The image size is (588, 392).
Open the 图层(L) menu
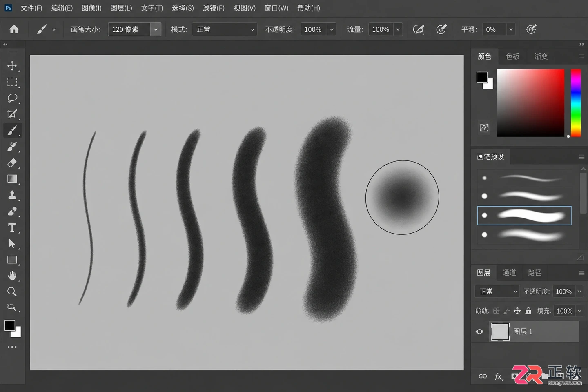click(x=121, y=8)
